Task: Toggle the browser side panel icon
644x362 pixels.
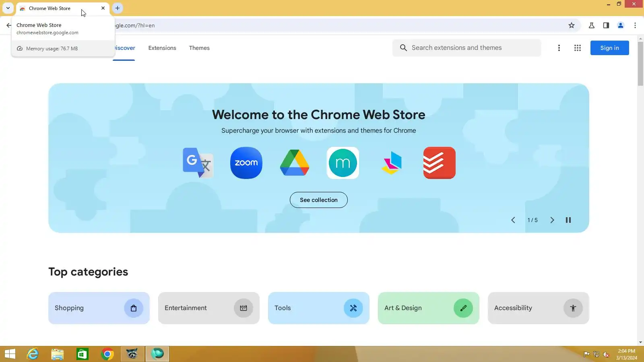Action: point(606,25)
